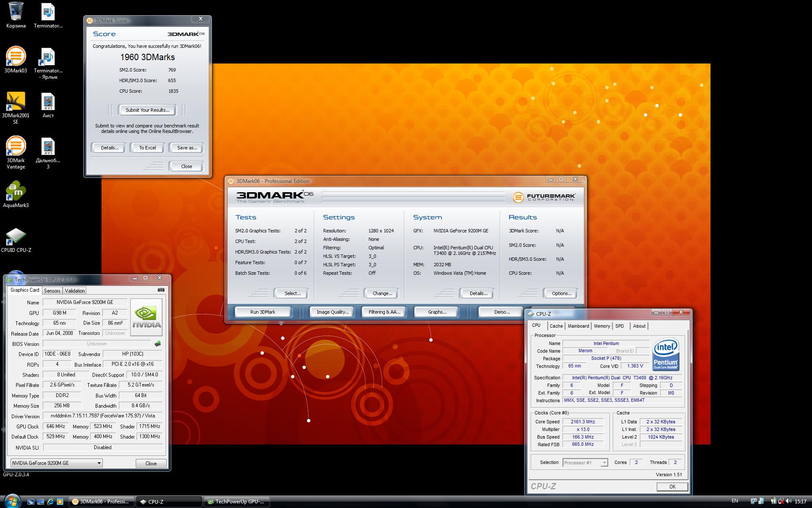The width and height of the screenshot is (812, 508).
Task: Click the Intel Pentium logo in CPU-Z
Action: pyautogui.click(x=665, y=354)
